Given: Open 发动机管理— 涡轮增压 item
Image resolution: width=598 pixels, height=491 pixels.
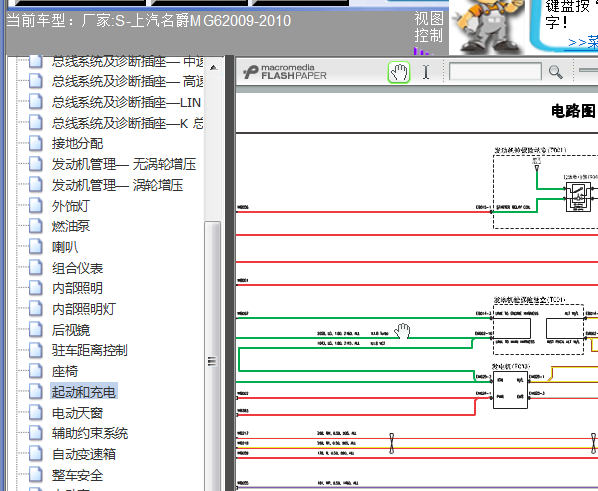Looking at the screenshot, I should pos(117,185).
